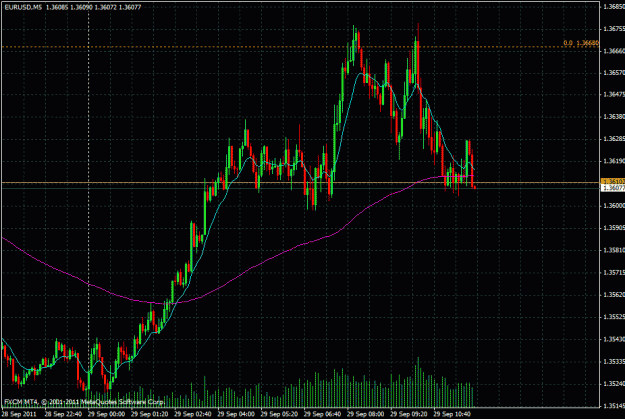Click the 1.36190 price scale label

coord(614,161)
